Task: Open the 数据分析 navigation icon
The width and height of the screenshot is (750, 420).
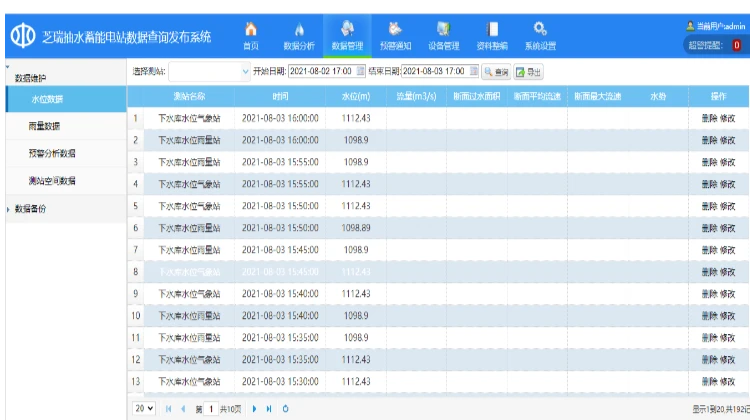Action: click(x=299, y=30)
